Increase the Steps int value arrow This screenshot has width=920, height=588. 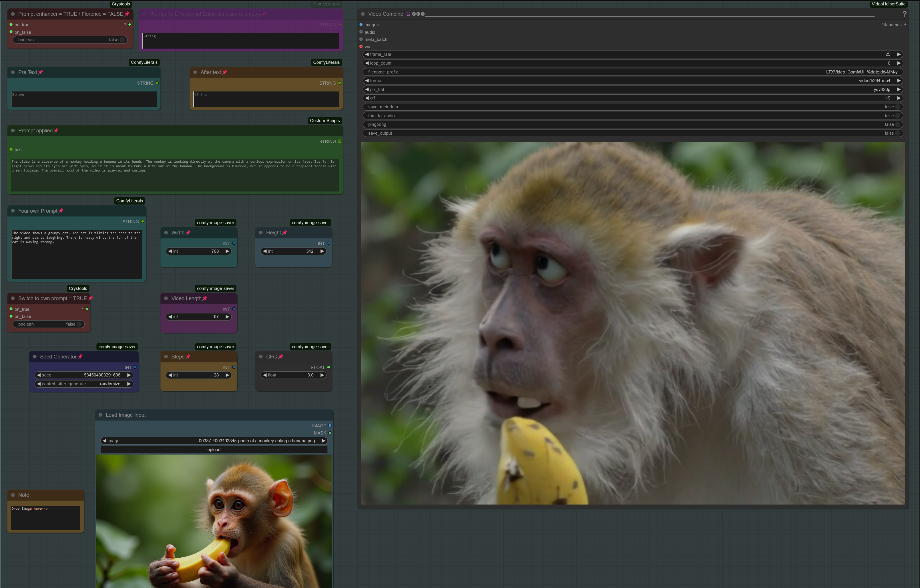227,375
